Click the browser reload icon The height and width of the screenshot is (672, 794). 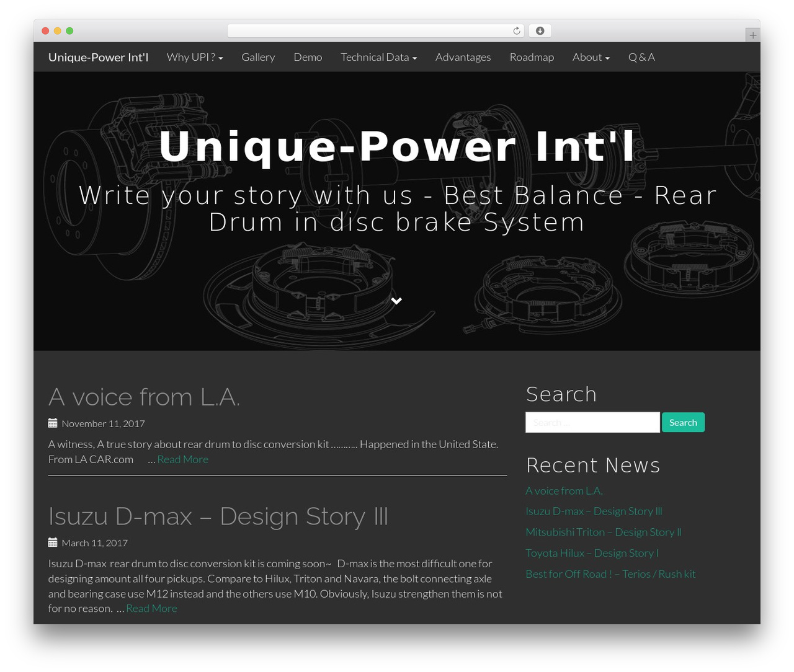coord(516,31)
